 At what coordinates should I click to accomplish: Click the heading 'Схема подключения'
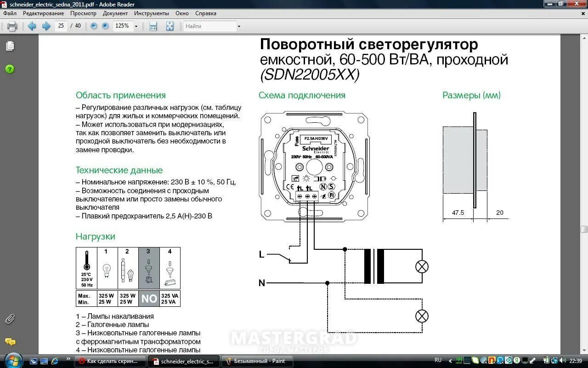302,95
